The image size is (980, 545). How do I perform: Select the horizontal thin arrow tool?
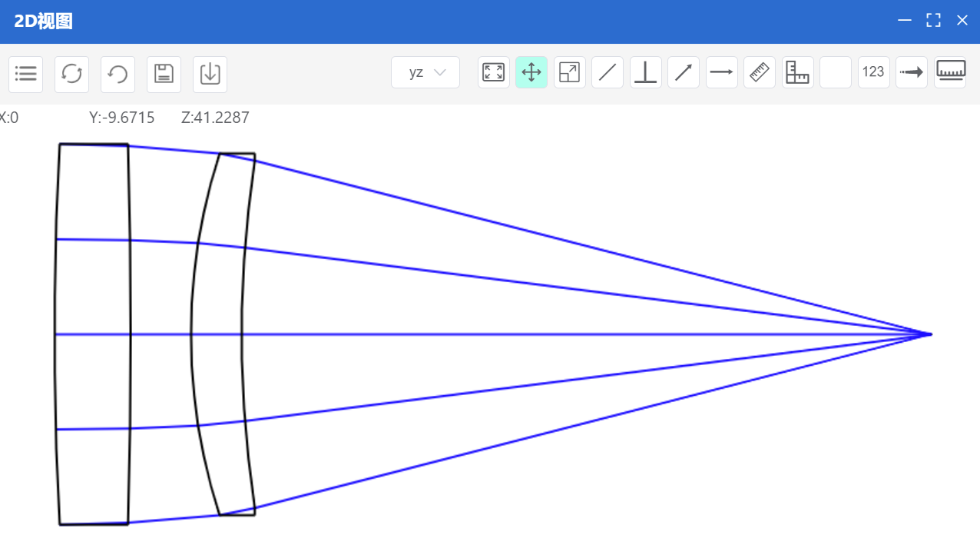tap(722, 72)
